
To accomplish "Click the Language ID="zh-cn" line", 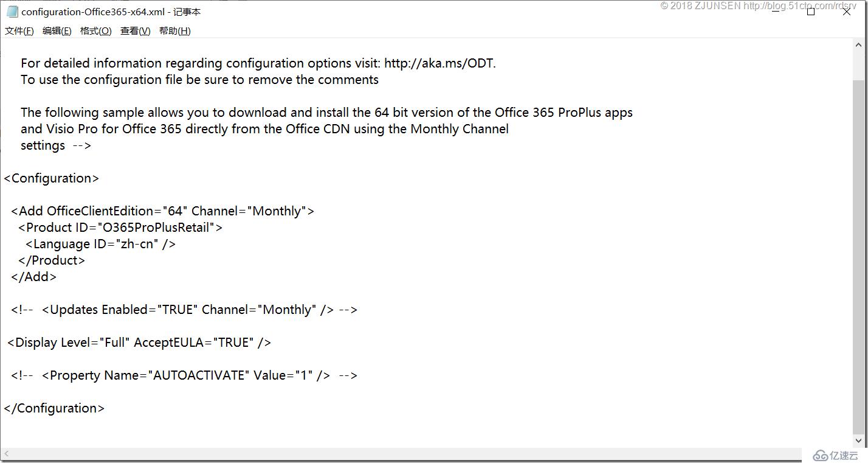I will (x=100, y=244).
